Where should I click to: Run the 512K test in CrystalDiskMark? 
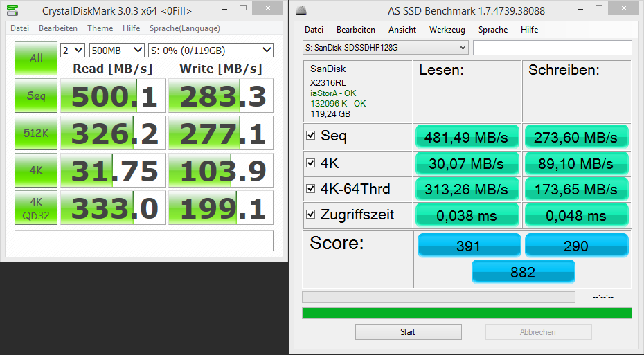click(x=36, y=133)
